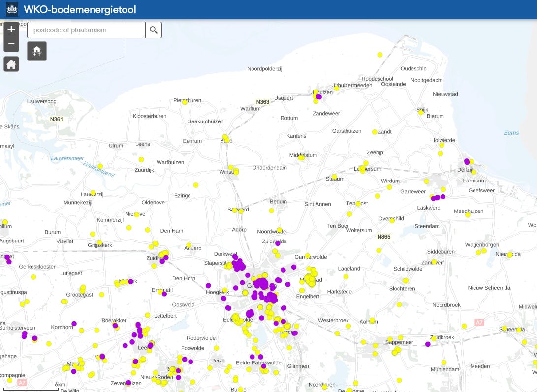Choose the purple marker at Zuidbroek

(428, 344)
